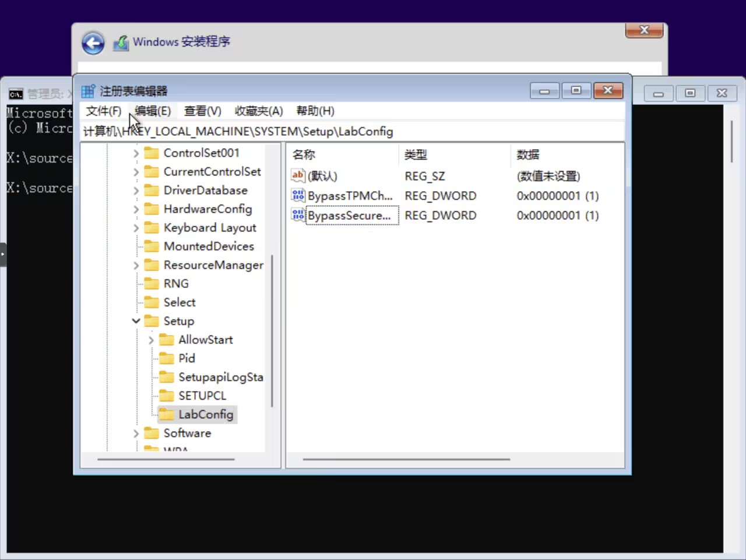This screenshot has height=560, width=746.
Task: Select ResourceManager folder icon
Action: pyautogui.click(x=152, y=265)
